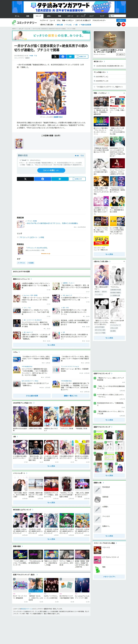Click star 44 in the 読者の反応 box
The width and height of the screenshot is (138, 644).
click(77, 156)
